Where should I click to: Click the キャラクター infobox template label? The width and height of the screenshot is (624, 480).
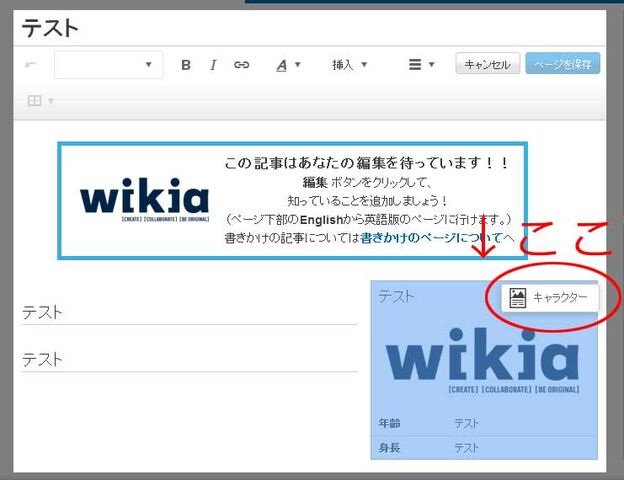(x=560, y=297)
